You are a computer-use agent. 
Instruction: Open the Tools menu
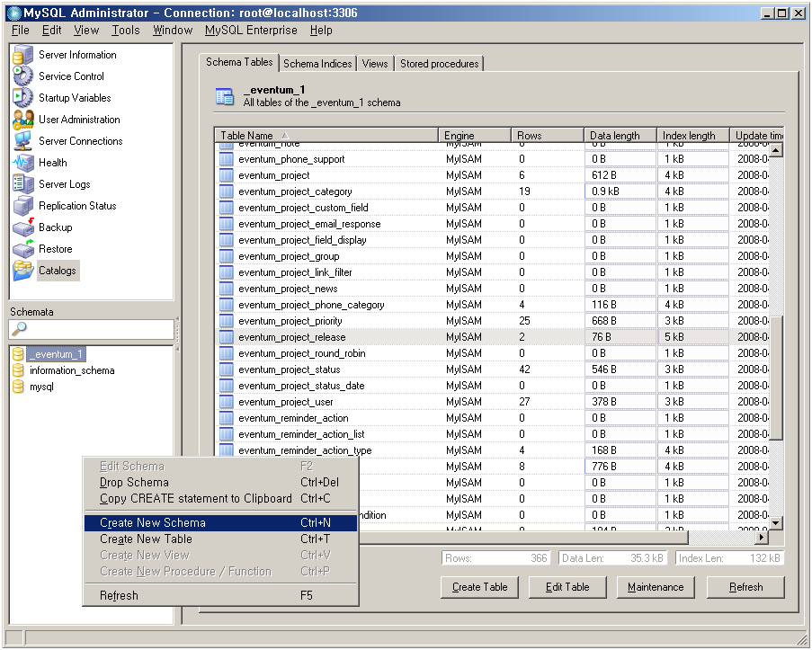click(x=125, y=30)
